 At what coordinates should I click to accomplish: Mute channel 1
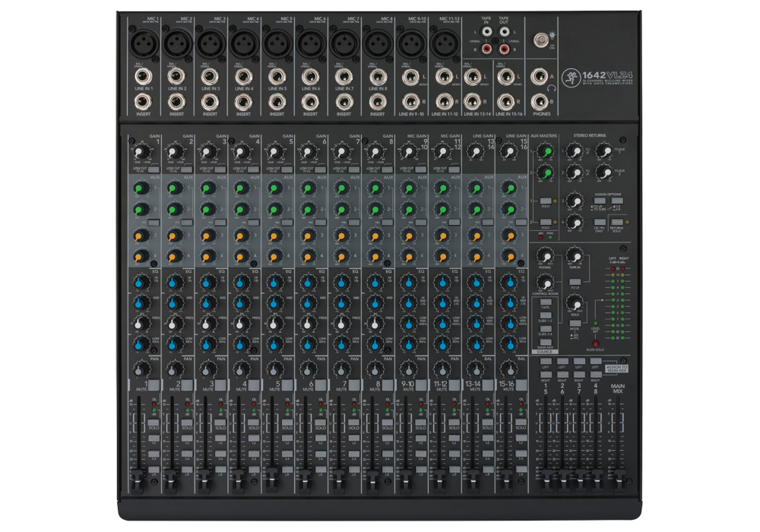click(154, 385)
